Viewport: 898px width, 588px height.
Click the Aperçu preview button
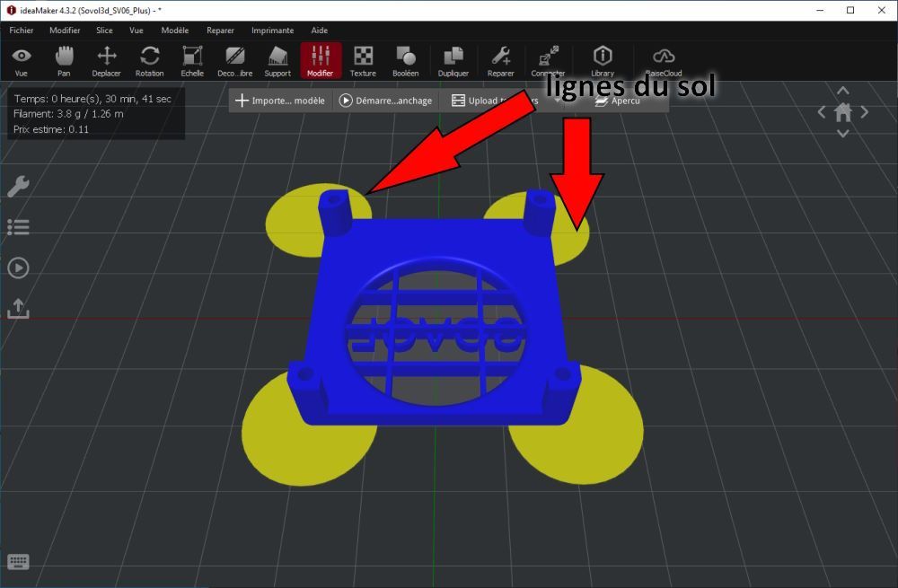tap(618, 101)
